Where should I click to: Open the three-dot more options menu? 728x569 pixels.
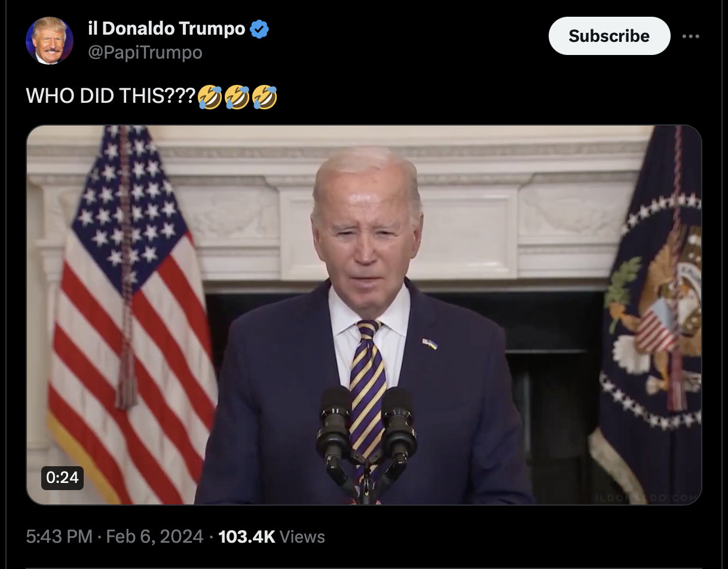(x=690, y=36)
